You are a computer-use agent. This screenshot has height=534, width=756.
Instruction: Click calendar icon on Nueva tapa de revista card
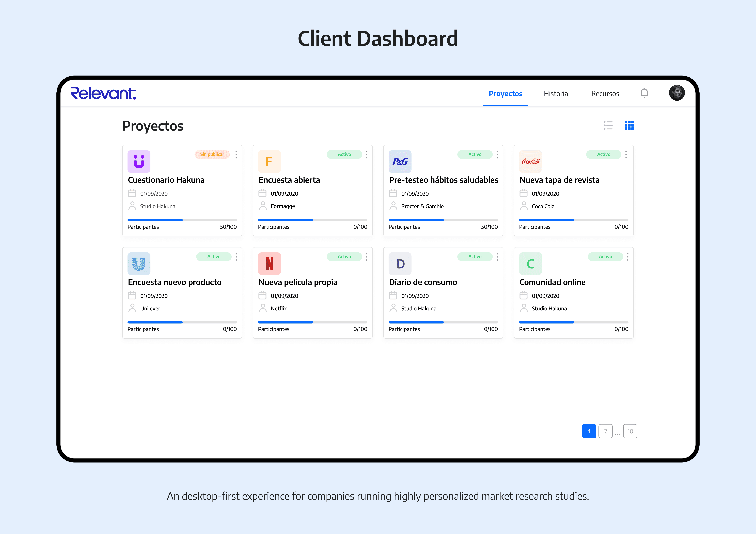click(524, 193)
